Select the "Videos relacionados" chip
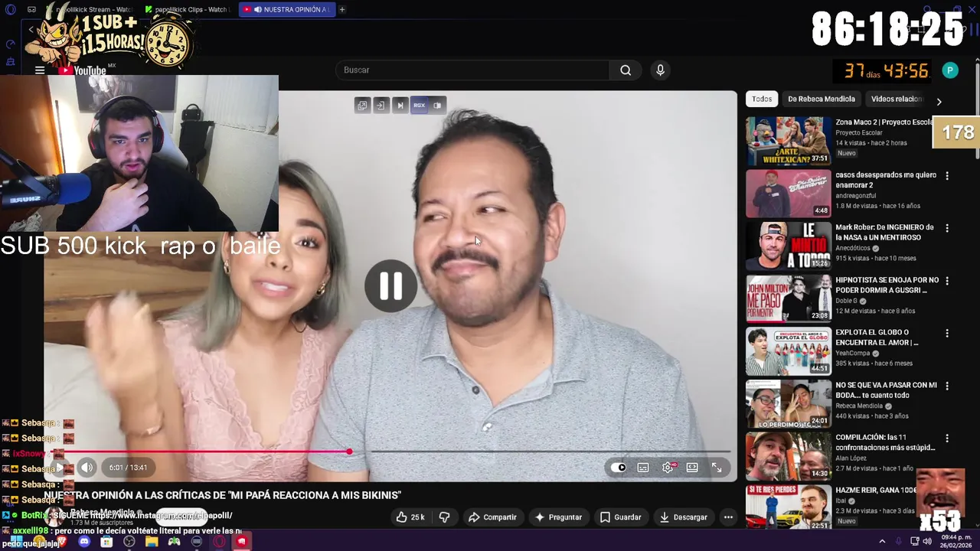The width and height of the screenshot is (980, 551). [x=897, y=99]
